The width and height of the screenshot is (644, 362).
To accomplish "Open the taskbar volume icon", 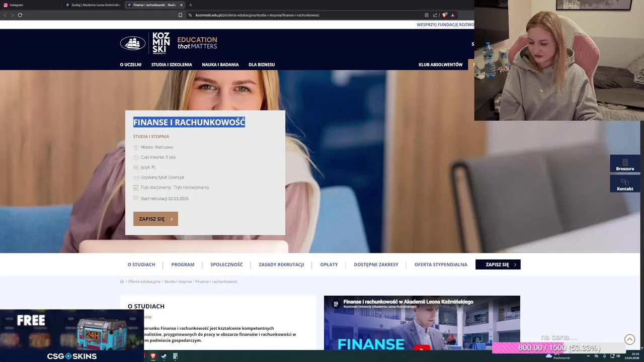I will [x=618, y=356].
